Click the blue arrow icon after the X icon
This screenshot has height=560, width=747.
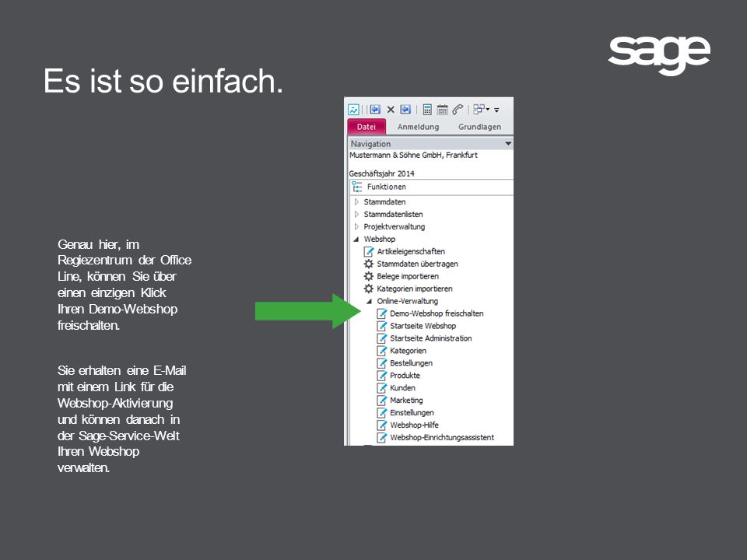(x=405, y=110)
